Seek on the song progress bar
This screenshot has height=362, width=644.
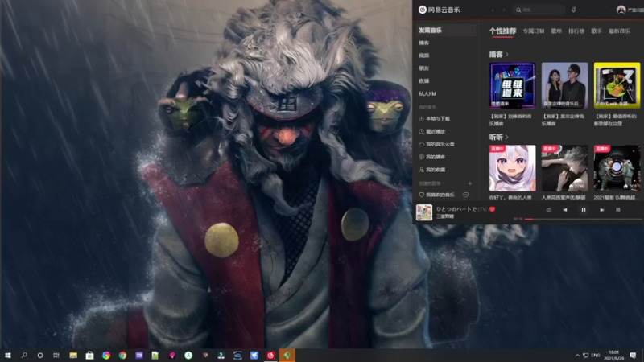click(x=584, y=219)
